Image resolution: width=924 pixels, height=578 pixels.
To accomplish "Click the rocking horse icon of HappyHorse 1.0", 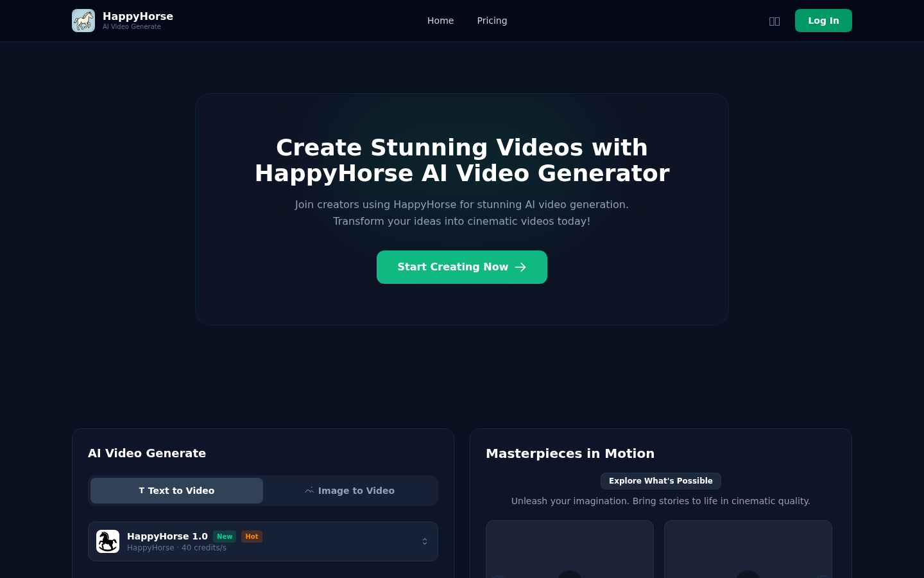I will pyautogui.click(x=108, y=541).
